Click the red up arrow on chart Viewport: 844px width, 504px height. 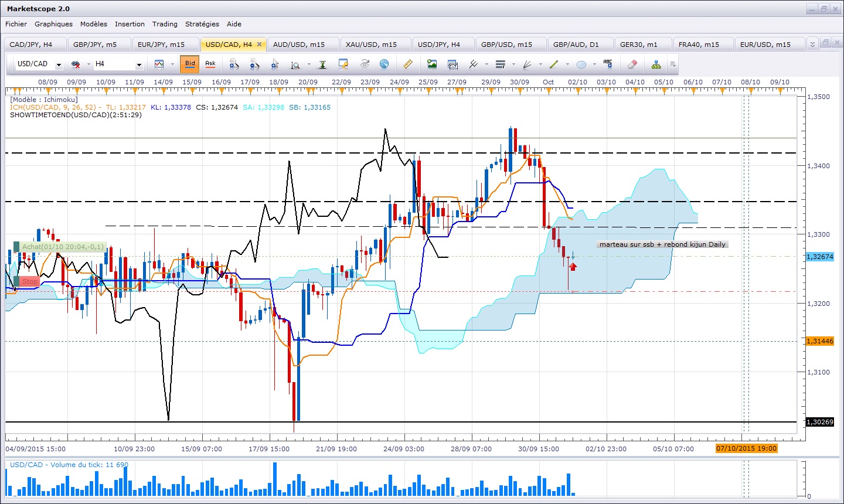tap(573, 267)
